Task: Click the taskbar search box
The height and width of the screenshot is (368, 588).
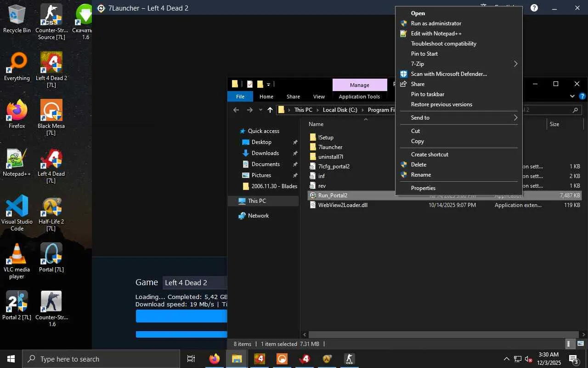Action: tap(101, 359)
